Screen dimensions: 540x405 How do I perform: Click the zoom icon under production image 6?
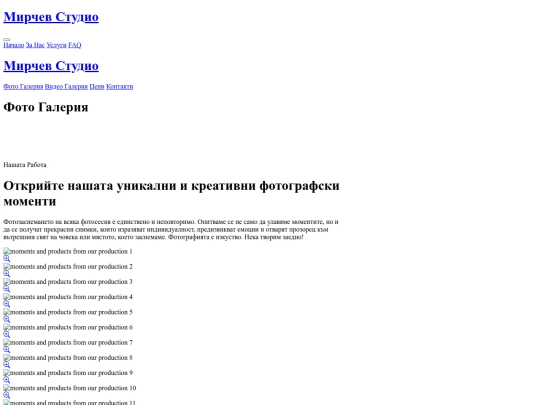coord(7,335)
